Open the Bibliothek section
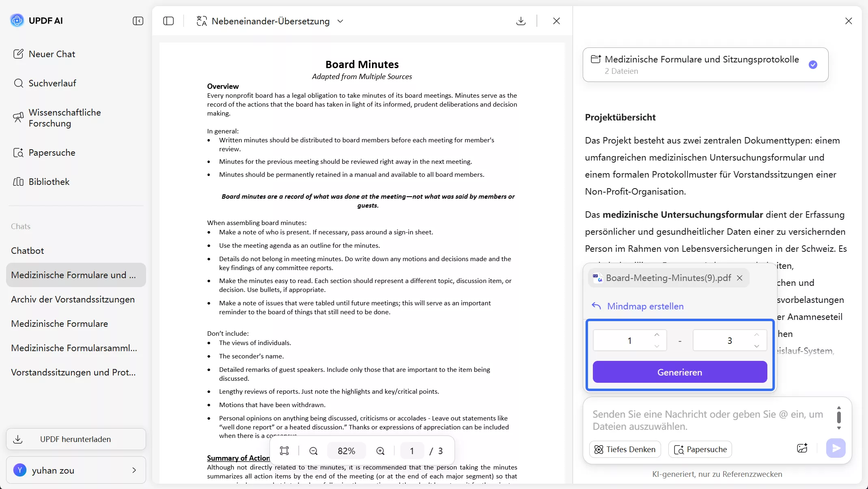The height and width of the screenshot is (489, 868). (x=49, y=182)
